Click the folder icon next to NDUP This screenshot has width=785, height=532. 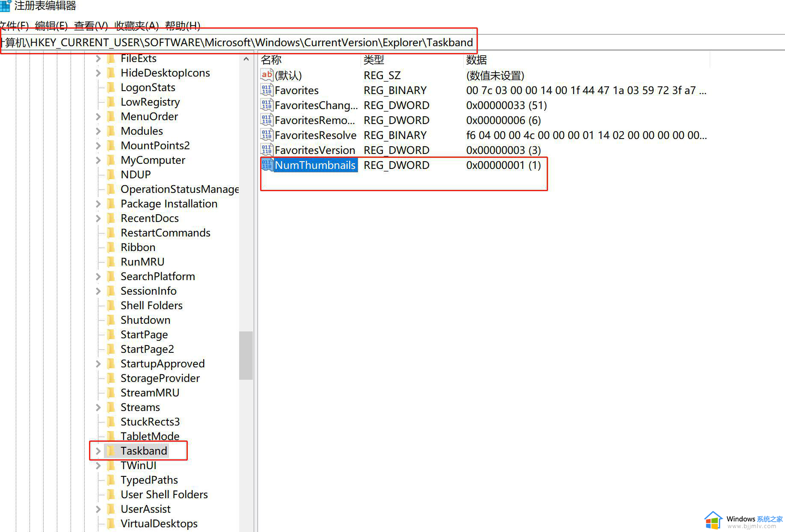[111, 175]
